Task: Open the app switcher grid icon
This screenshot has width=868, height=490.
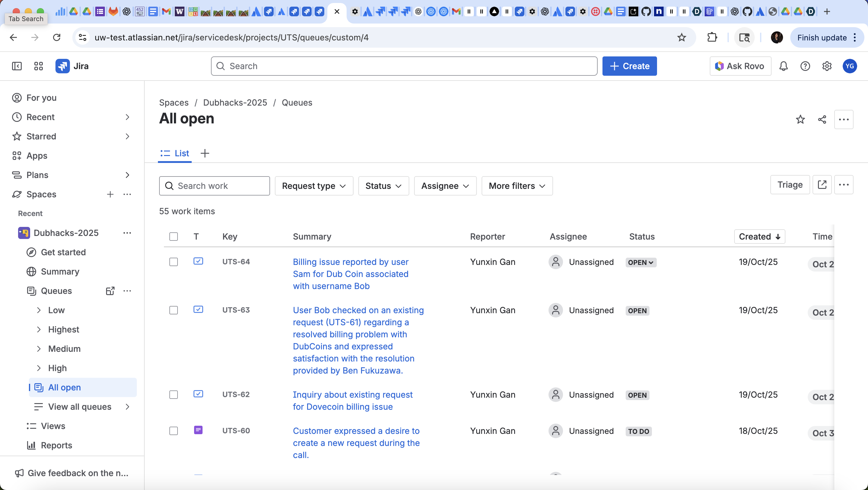Action: [38, 66]
